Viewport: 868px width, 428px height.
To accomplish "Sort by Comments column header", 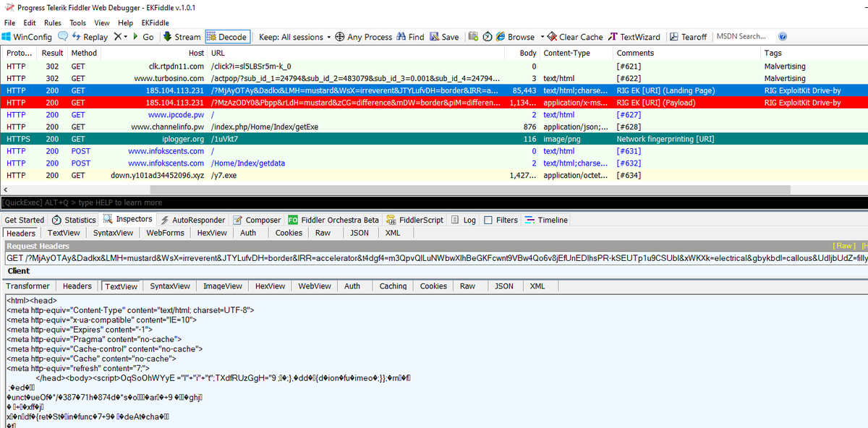I will coord(686,53).
